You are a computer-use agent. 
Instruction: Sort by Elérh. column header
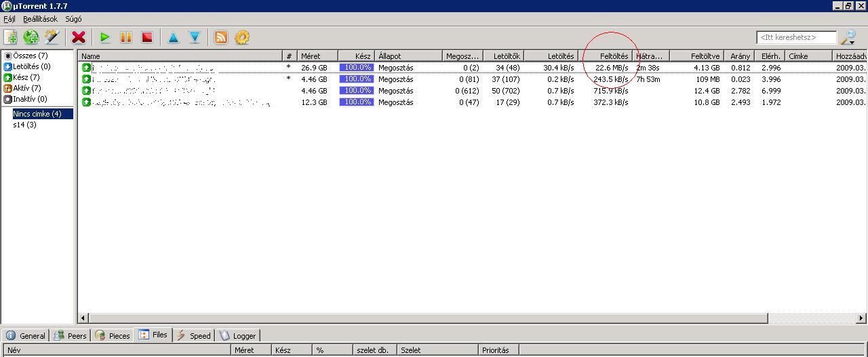[x=770, y=56]
